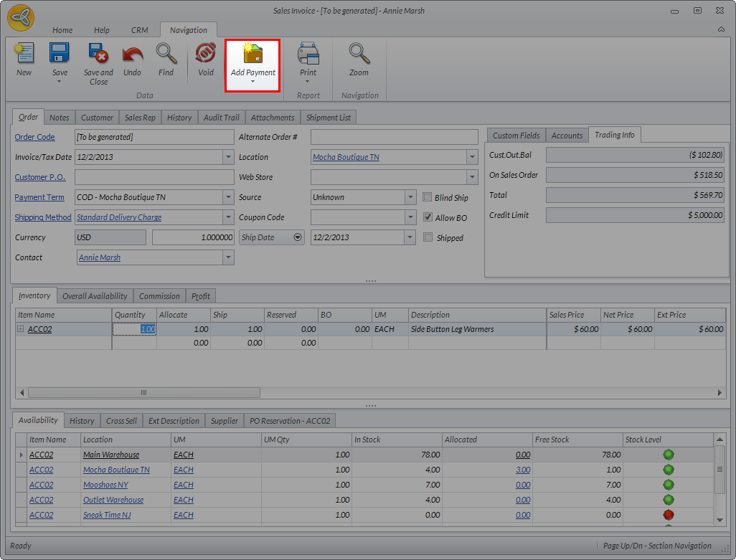Click the Undo arrow icon
The height and width of the screenshot is (560, 736).
(132, 54)
